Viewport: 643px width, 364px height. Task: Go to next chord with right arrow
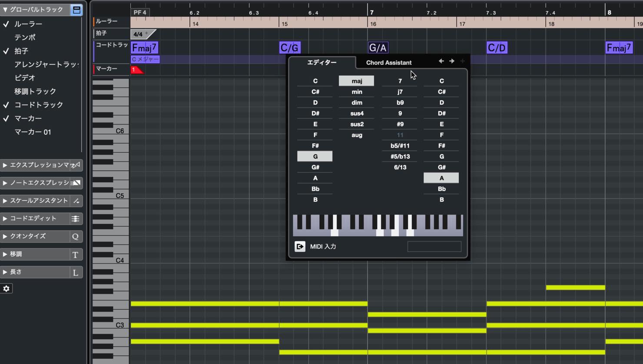point(452,61)
